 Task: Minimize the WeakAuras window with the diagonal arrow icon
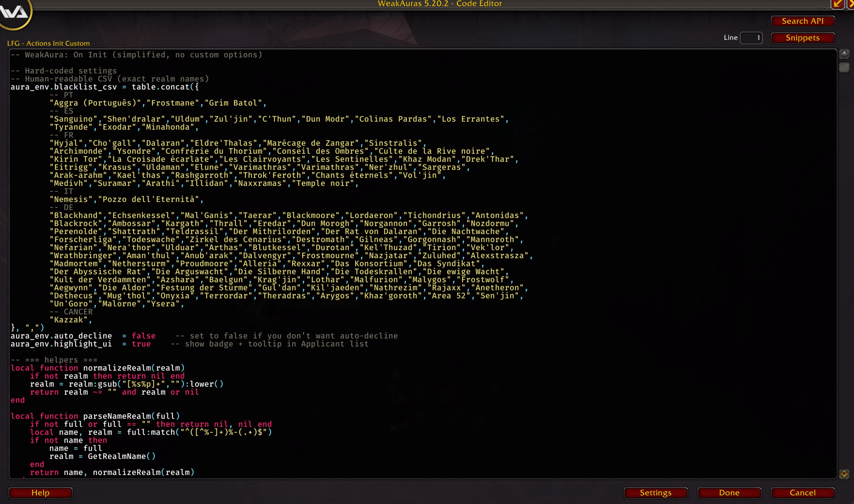coord(837,4)
